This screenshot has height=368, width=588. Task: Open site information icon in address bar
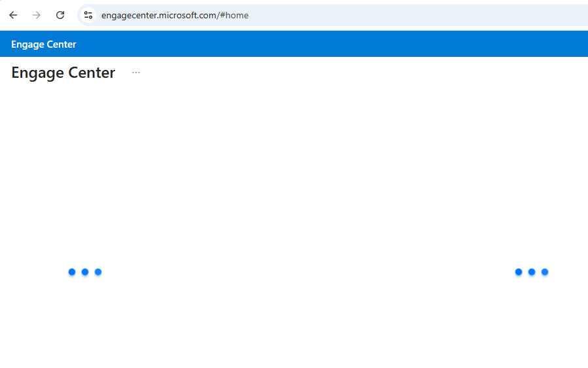tap(88, 15)
